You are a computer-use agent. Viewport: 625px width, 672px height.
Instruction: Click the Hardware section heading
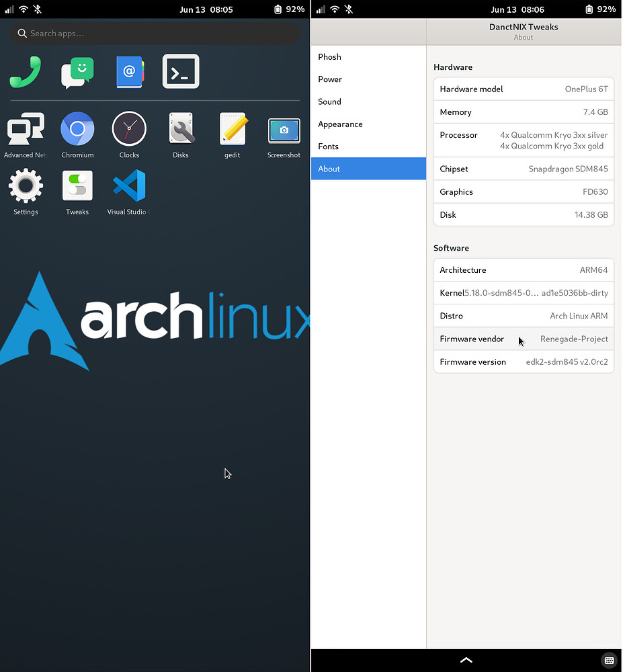(453, 67)
